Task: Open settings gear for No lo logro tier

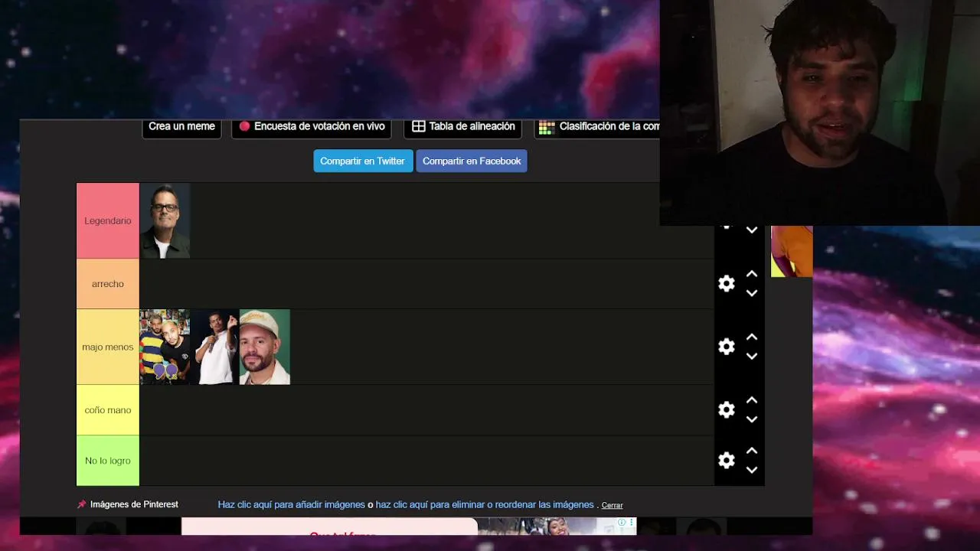Action: coord(727,461)
